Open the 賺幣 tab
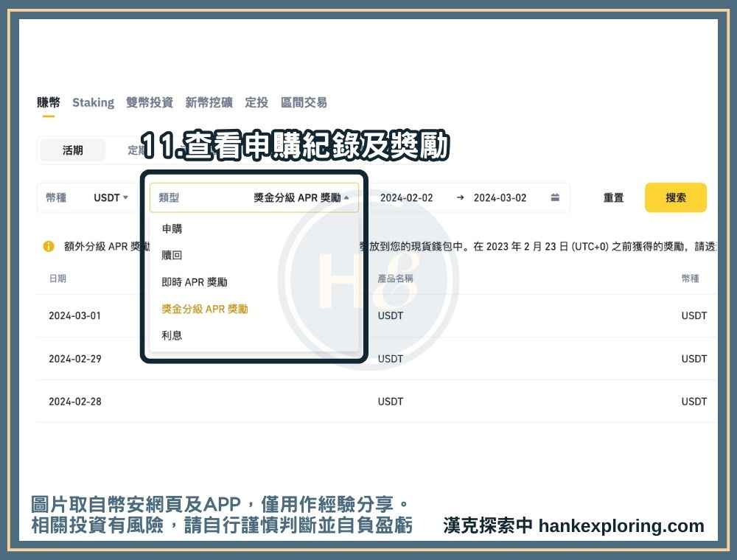The width and height of the screenshot is (737, 560). tap(49, 102)
